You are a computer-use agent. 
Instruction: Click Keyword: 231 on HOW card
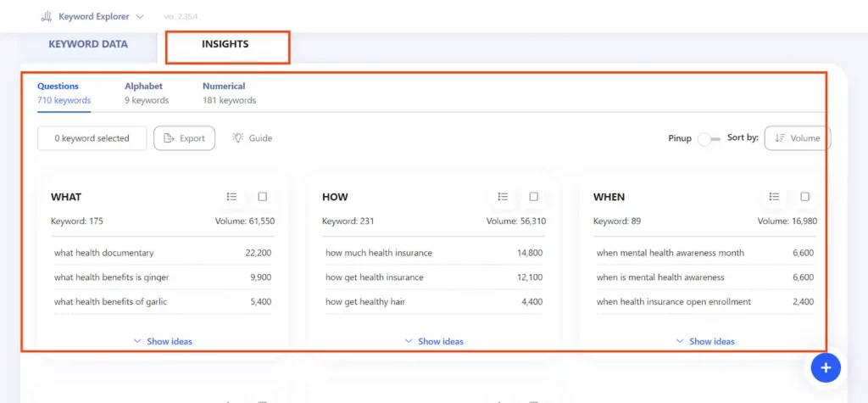tap(348, 221)
